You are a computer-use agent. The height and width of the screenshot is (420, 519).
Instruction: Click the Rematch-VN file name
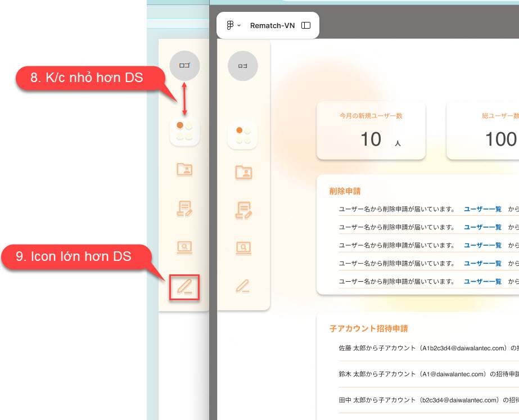[272, 25]
